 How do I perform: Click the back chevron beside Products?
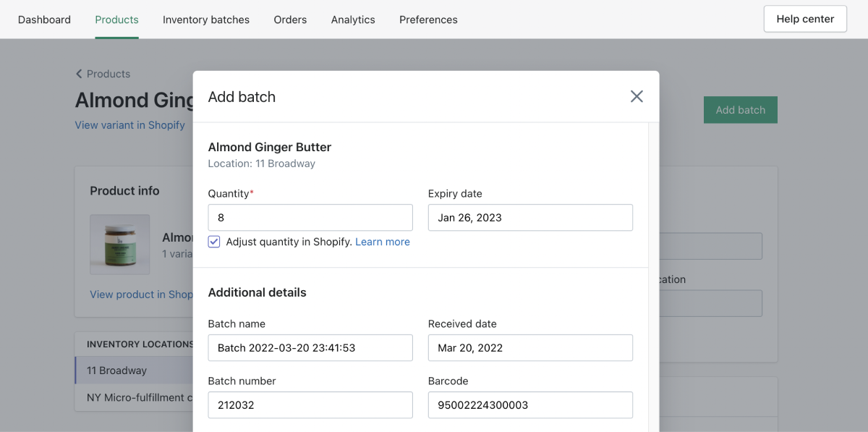[x=79, y=74]
